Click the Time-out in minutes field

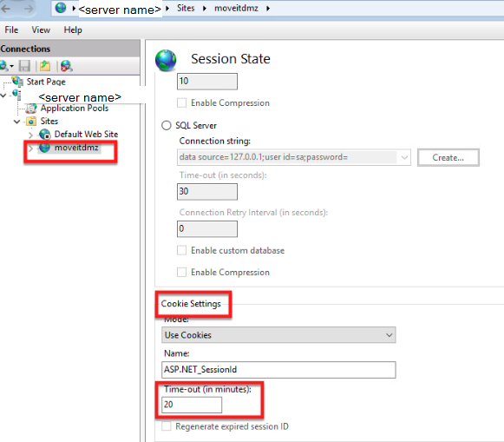click(192, 405)
